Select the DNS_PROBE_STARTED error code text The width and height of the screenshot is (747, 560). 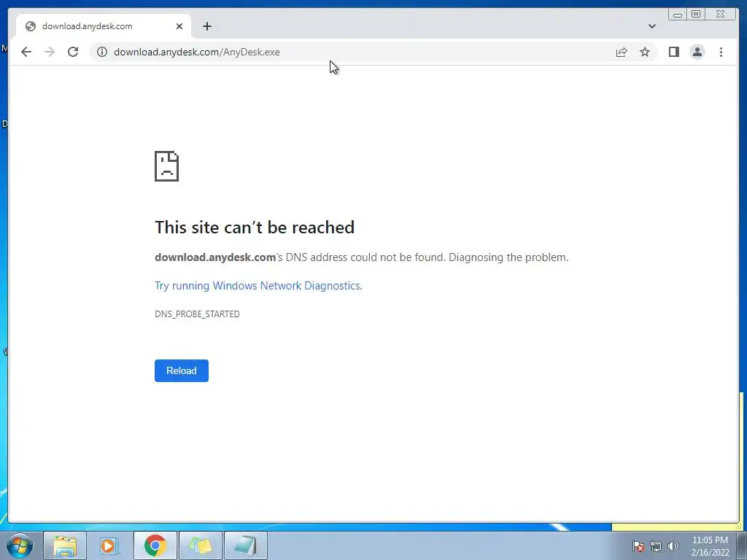(197, 314)
